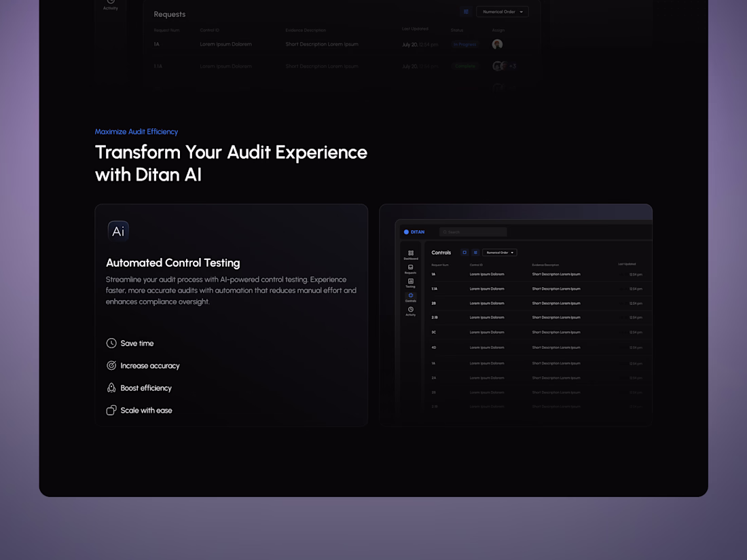Image resolution: width=747 pixels, height=560 pixels.
Task: Click the stacked squares icon beside Scale with ease
Action: (x=111, y=411)
